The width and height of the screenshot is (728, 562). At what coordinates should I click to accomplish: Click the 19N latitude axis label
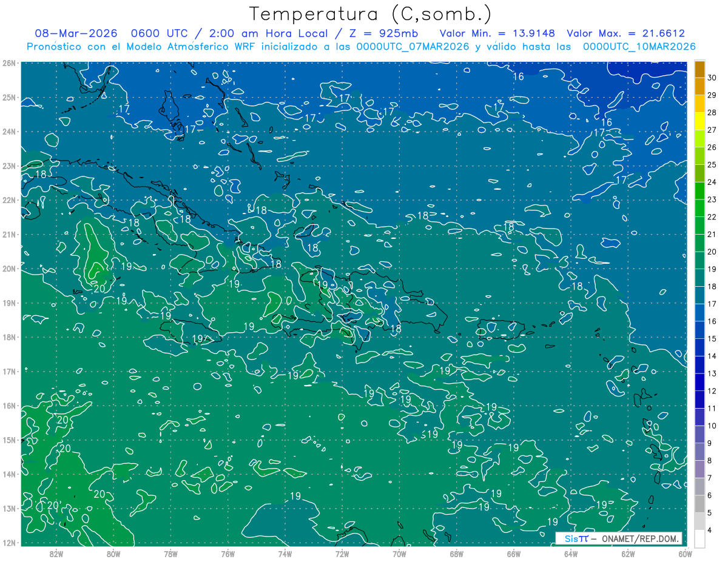click(x=9, y=303)
